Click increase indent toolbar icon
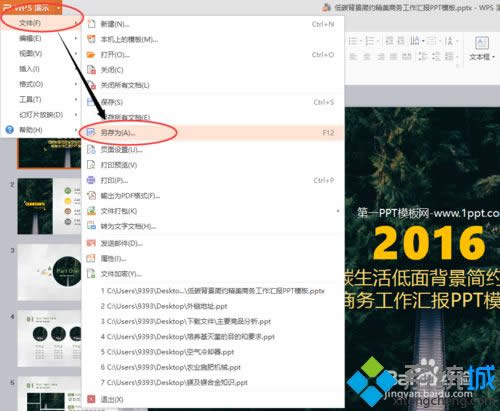 coord(401,41)
